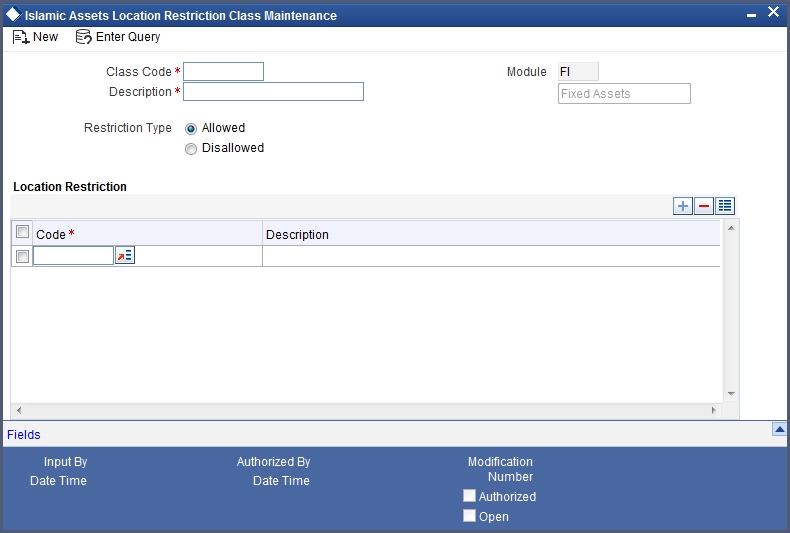This screenshot has width=790, height=533.
Task: Click the table scroll down arrow
Action: [x=731, y=394]
